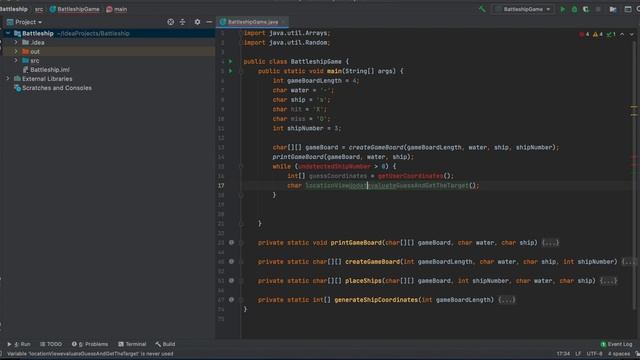Run BattleshipGame with the green play button
The image size is (640, 360).
563,9
